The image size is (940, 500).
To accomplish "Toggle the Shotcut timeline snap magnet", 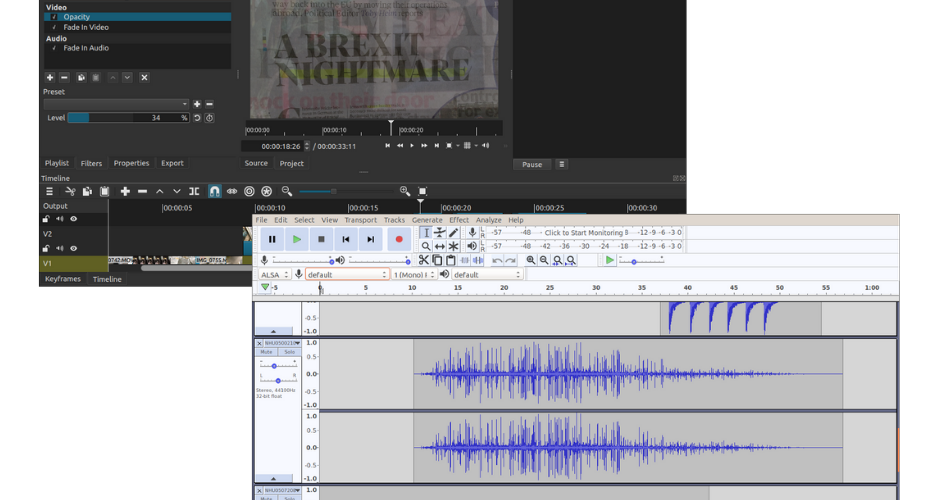I will (x=214, y=191).
